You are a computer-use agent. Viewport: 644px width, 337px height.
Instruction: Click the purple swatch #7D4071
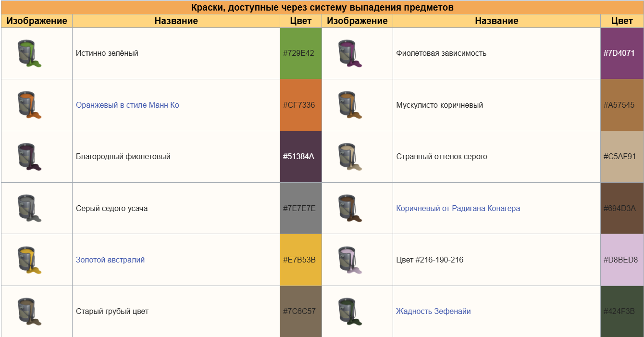coord(622,53)
